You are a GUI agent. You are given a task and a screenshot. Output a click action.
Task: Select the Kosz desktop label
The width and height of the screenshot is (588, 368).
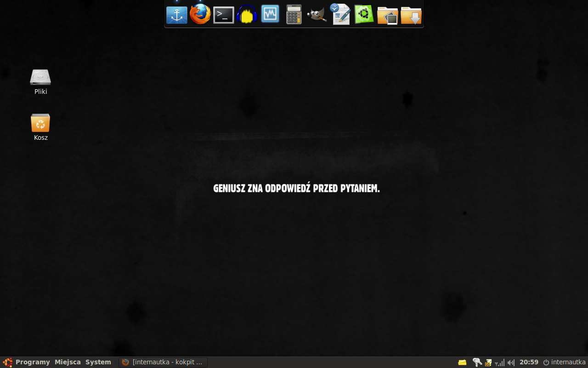40,138
